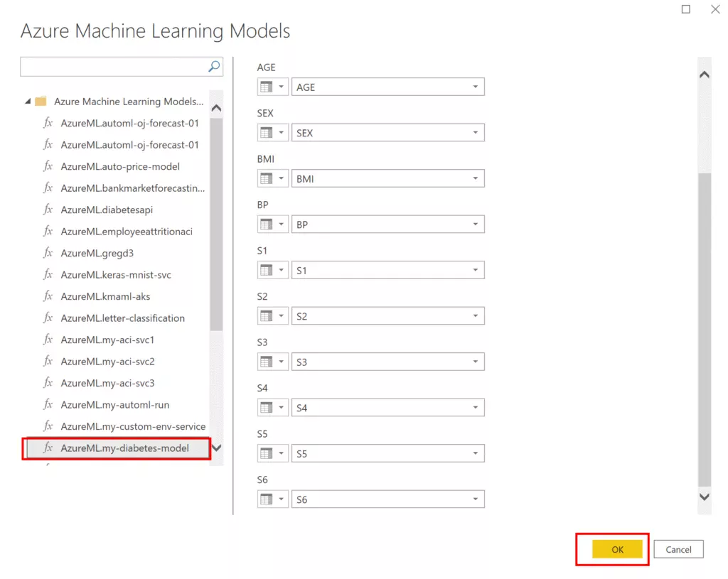The height and width of the screenshot is (579, 728).
Task: Open the S6 column type icon selector
Action: (x=272, y=499)
